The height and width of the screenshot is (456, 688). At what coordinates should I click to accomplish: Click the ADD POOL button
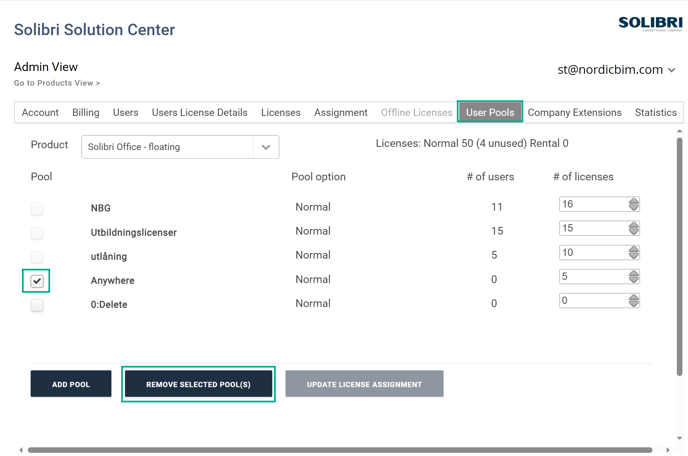pos(71,384)
